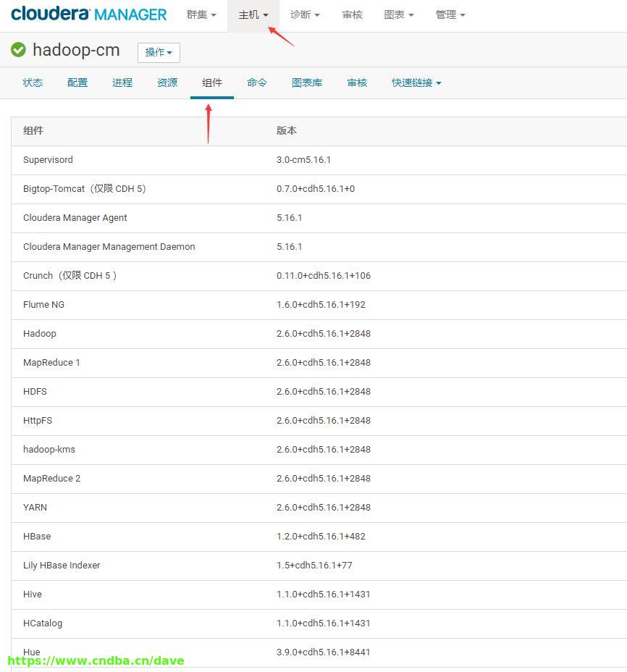The image size is (627, 672).
Task: Click the Cloudera Manager logo
Action: point(89,14)
